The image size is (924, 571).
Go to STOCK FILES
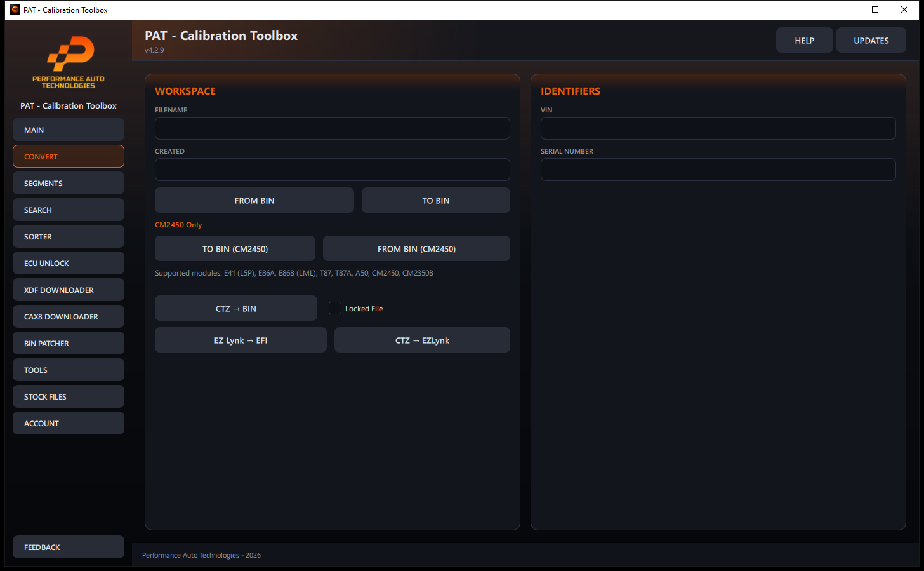(x=69, y=396)
